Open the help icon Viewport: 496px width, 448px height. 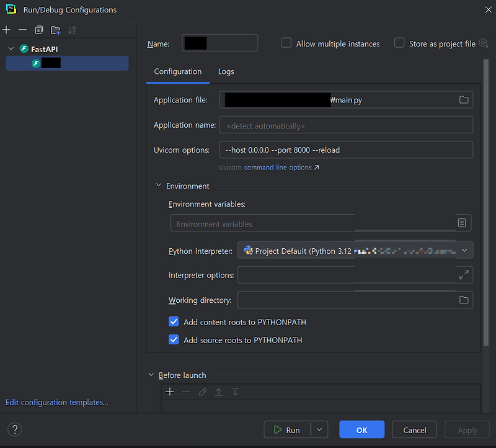[x=14, y=429]
